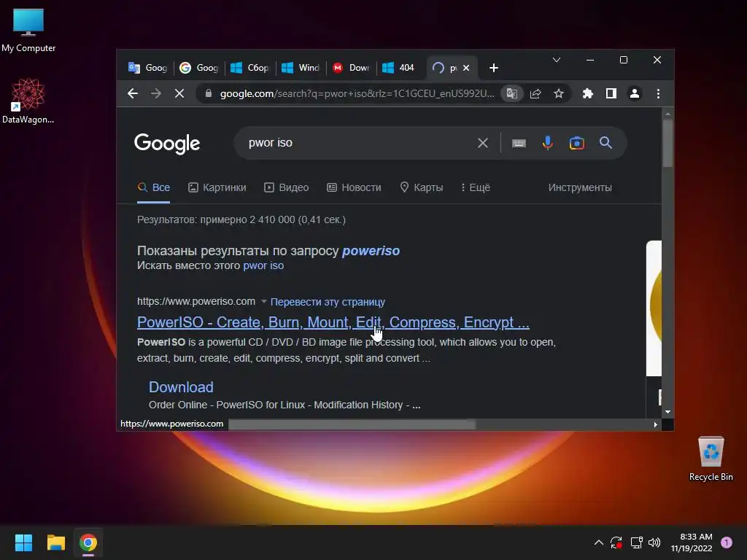Search instead for pwor iso
The image size is (747, 560).
tap(263, 265)
